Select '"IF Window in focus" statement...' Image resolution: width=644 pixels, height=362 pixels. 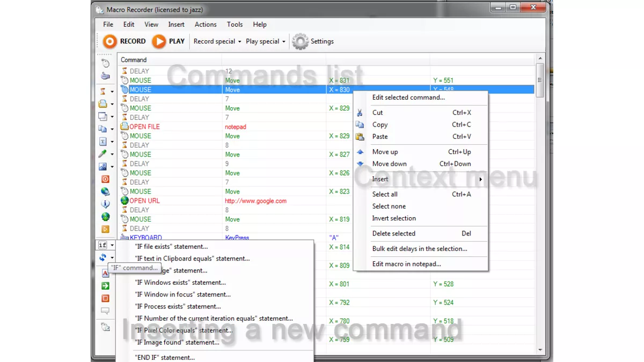click(215, 294)
